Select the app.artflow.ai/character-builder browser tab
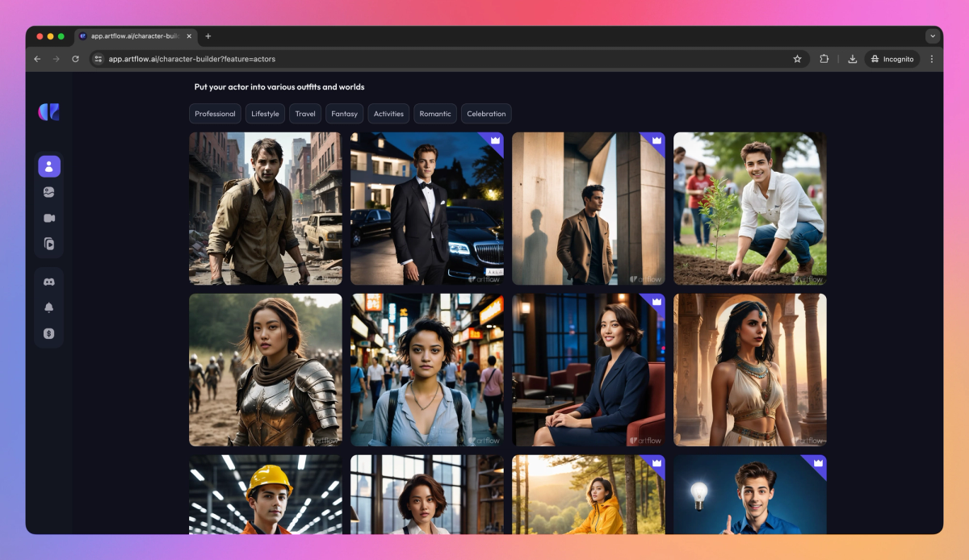 point(136,36)
